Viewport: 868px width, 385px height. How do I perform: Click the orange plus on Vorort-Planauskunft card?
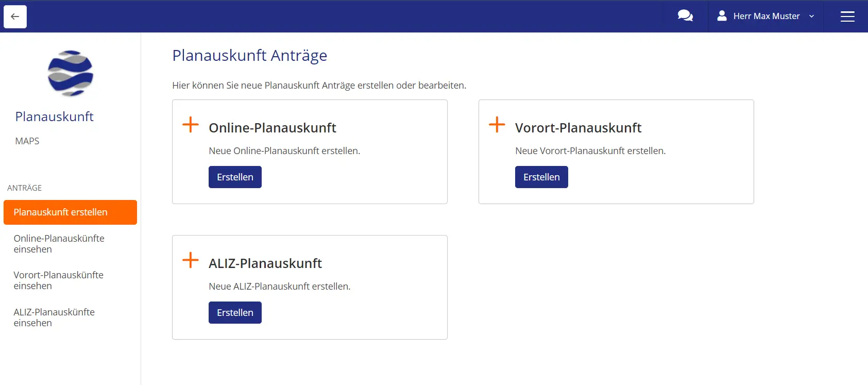(x=497, y=124)
